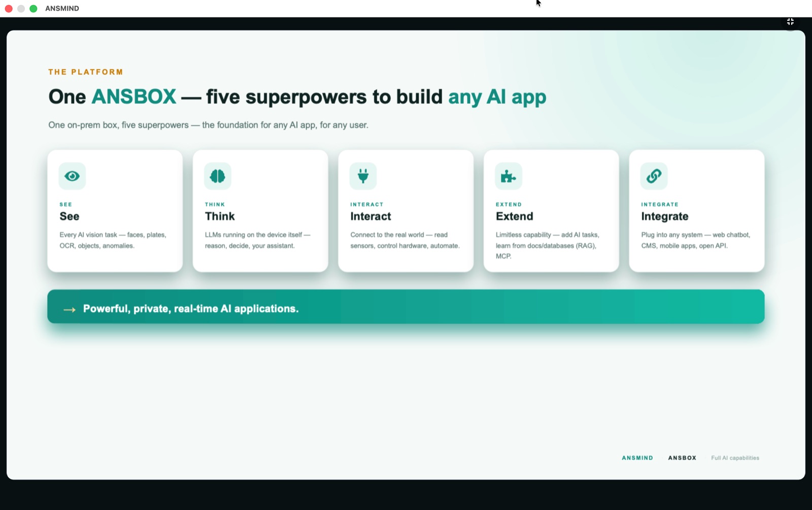Select the Extend card heading
This screenshot has width=812, height=510.
coord(515,216)
